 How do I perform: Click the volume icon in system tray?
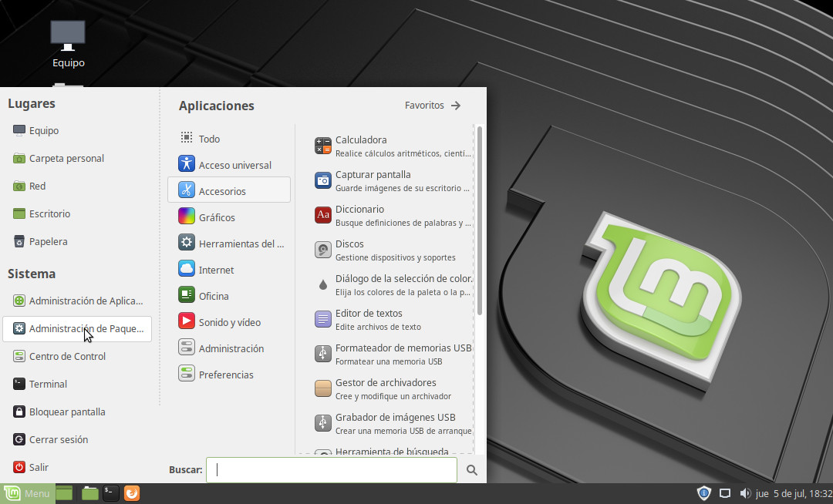[x=745, y=493]
